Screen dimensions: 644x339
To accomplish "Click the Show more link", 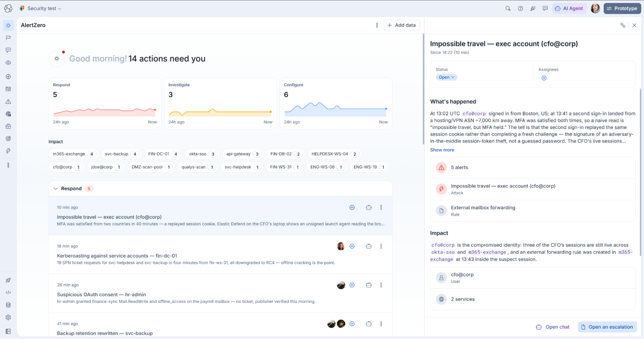I will [x=442, y=150].
